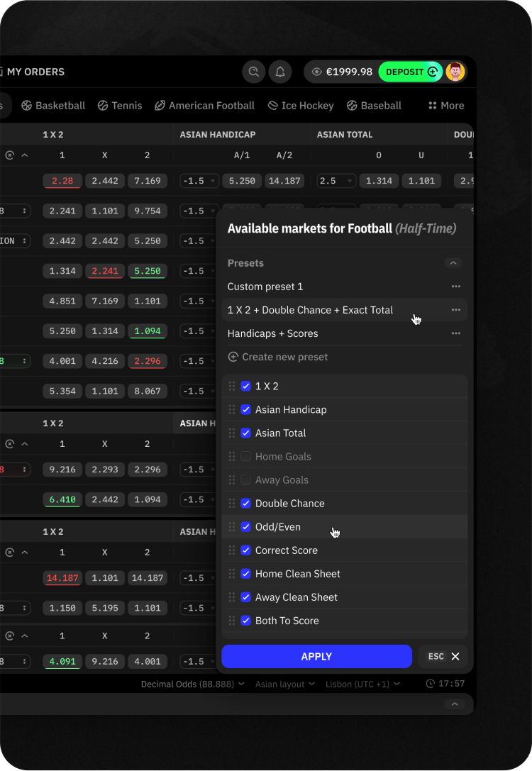This screenshot has width=532, height=771.
Task: Open the Lisbon timezone dropdown
Action: (362, 684)
